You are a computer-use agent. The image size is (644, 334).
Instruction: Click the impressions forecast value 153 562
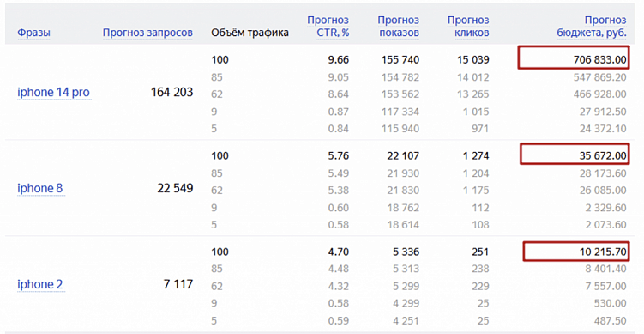[400, 94]
